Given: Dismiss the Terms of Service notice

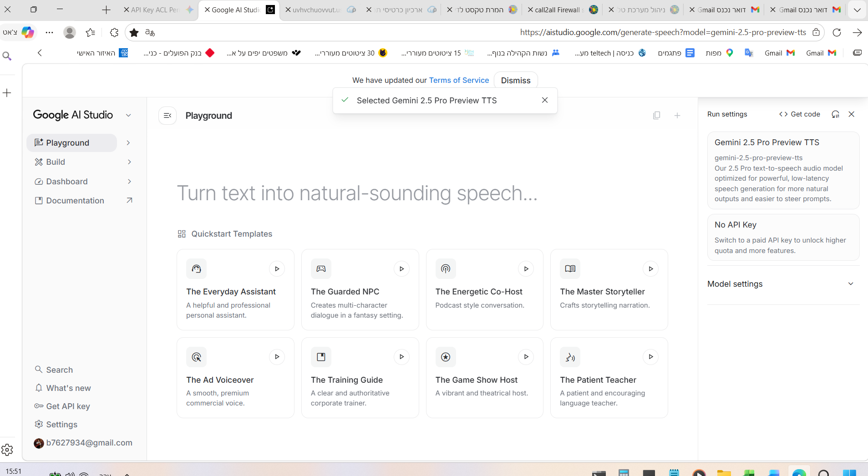Looking at the screenshot, I should (x=515, y=81).
